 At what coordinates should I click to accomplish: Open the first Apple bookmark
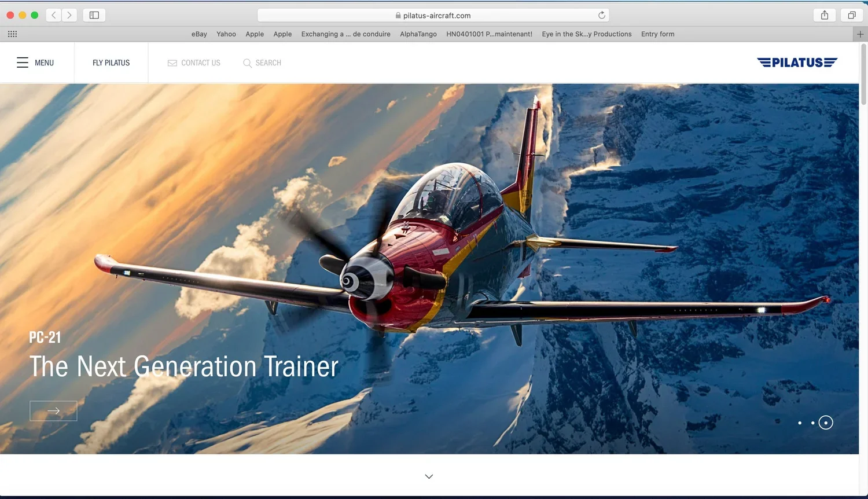(x=255, y=34)
